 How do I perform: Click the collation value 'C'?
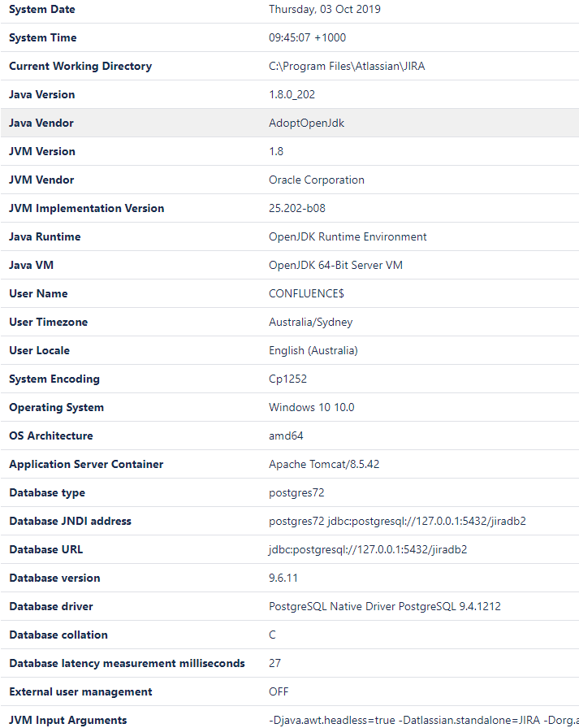point(272,635)
